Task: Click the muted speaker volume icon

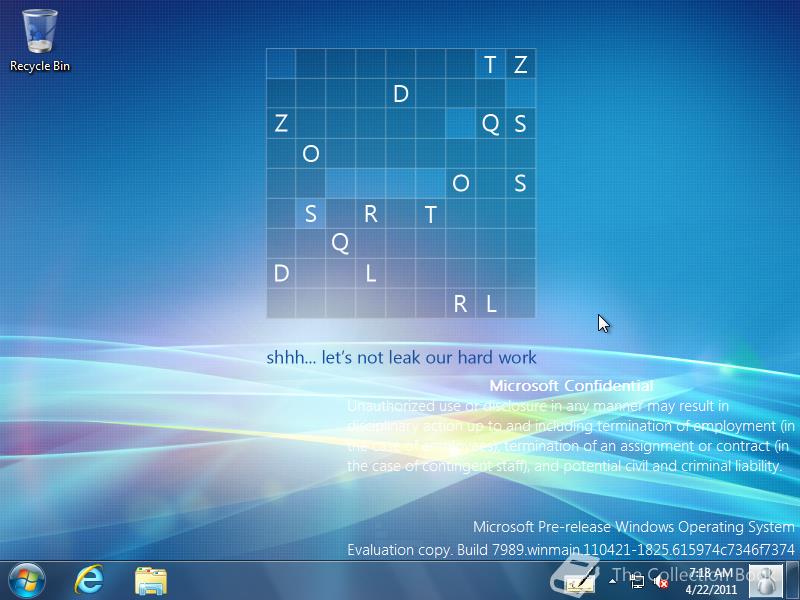Action: coord(661,582)
